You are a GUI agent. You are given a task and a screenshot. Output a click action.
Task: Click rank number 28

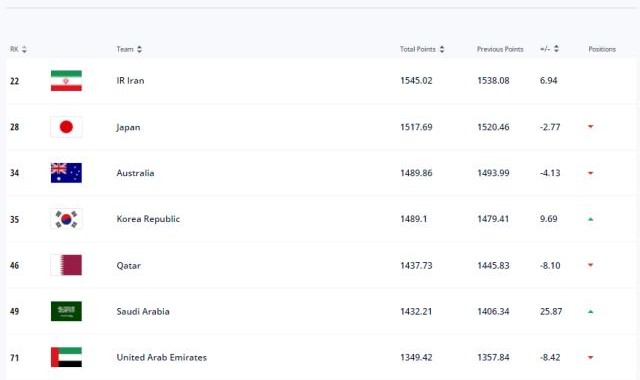pos(14,127)
